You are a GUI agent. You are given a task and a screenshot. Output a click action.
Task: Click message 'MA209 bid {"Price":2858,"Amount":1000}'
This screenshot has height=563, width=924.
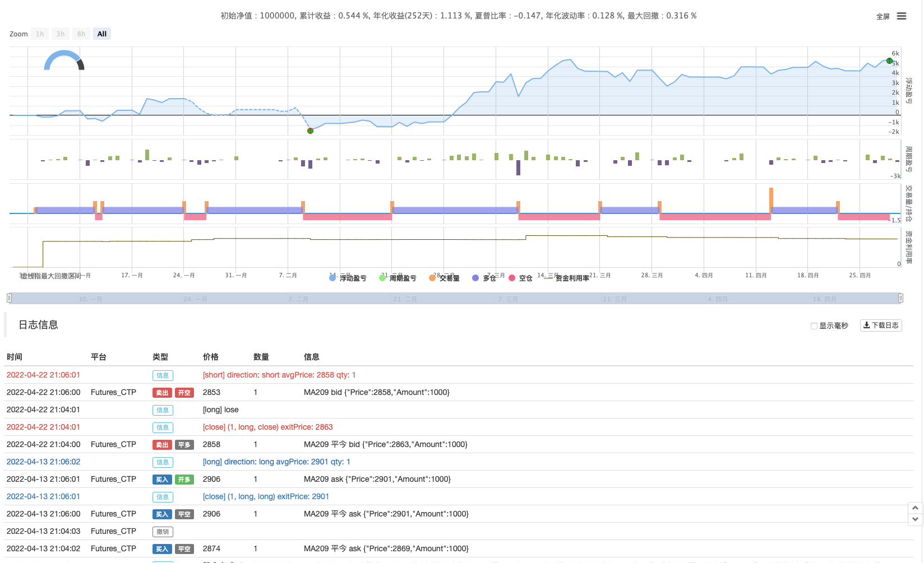pyautogui.click(x=377, y=392)
